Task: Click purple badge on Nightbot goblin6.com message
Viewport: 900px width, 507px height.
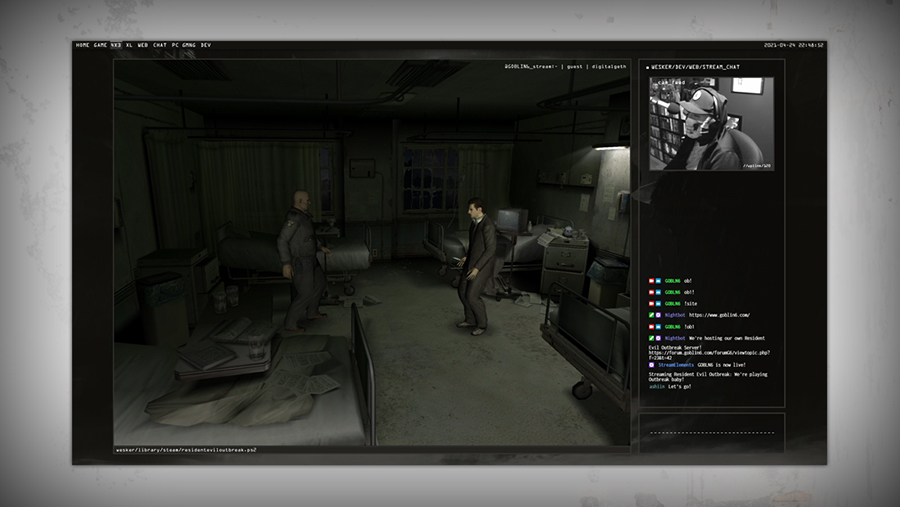Action: [x=658, y=315]
